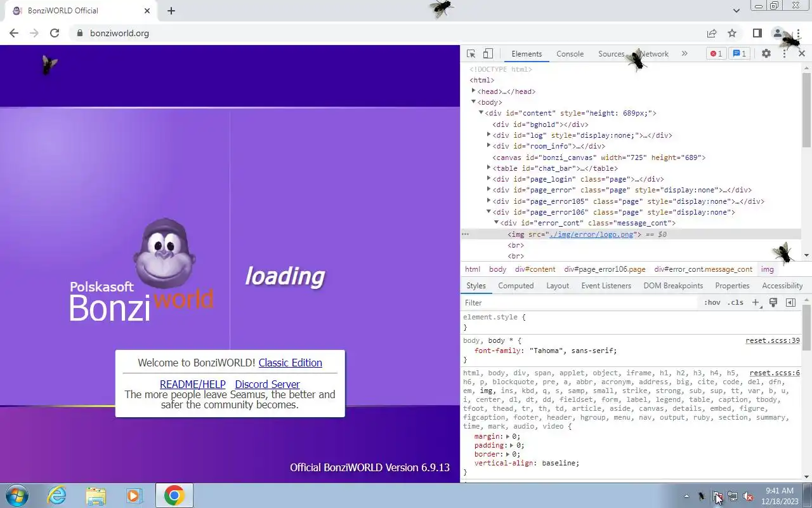Open reset.scss:6 source link
Viewport: 812px width, 508px height.
point(775,373)
